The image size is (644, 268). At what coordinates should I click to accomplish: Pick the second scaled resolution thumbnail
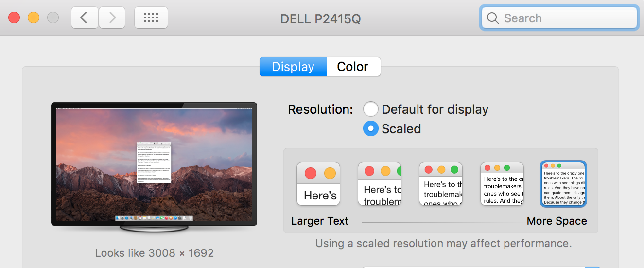point(380,184)
